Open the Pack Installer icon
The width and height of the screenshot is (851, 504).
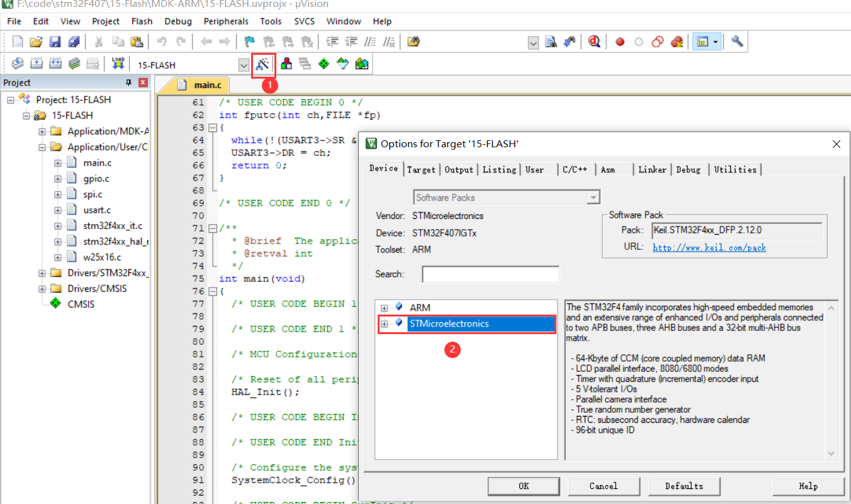(x=361, y=64)
